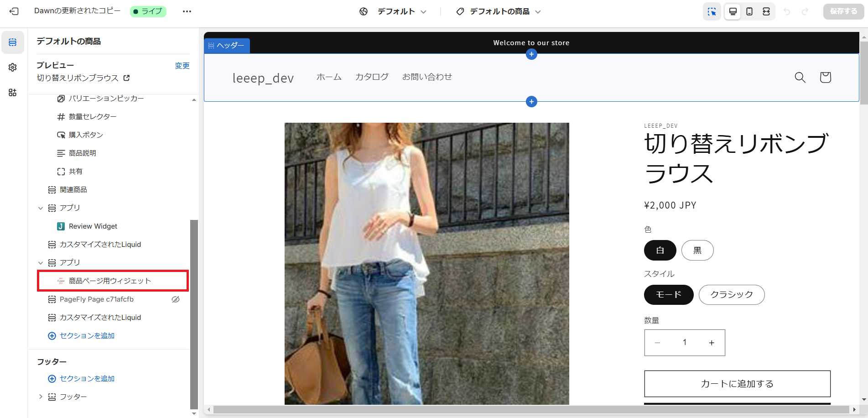Open the カタログ menu item
868x418 pixels.
pyautogui.click(x=372, y=77)
